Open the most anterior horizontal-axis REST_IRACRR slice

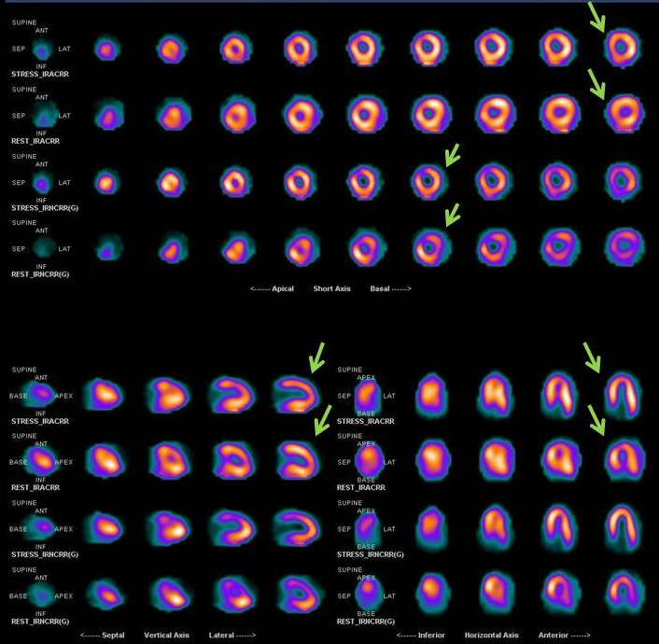624,459
